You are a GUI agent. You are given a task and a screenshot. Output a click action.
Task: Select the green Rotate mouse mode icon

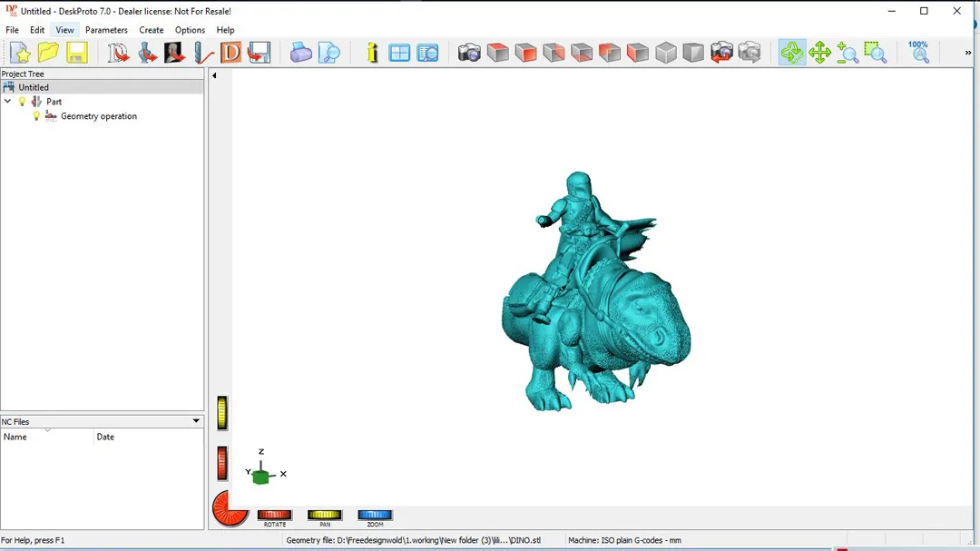pyautogui.click(x=791, y=53)
